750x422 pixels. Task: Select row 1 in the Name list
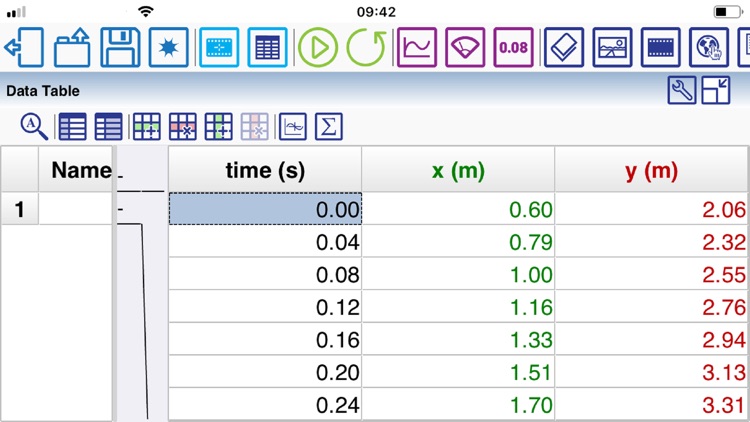(x=56, y=209)
